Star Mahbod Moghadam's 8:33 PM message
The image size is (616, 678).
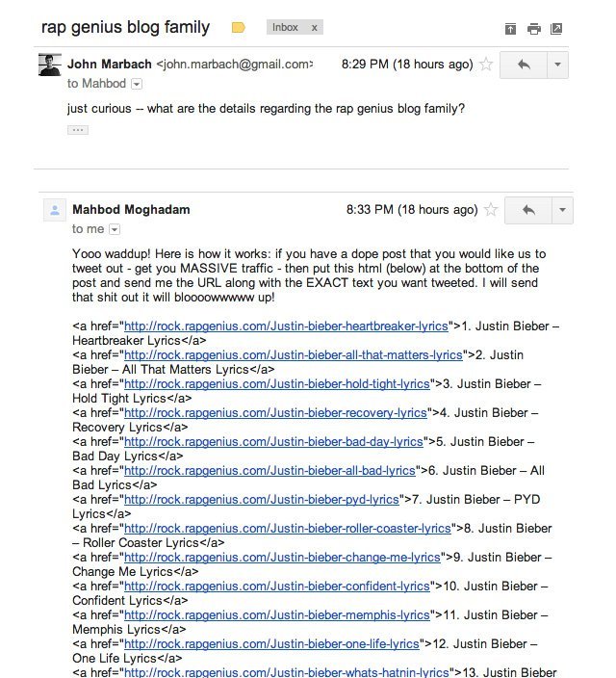[491, 210]
